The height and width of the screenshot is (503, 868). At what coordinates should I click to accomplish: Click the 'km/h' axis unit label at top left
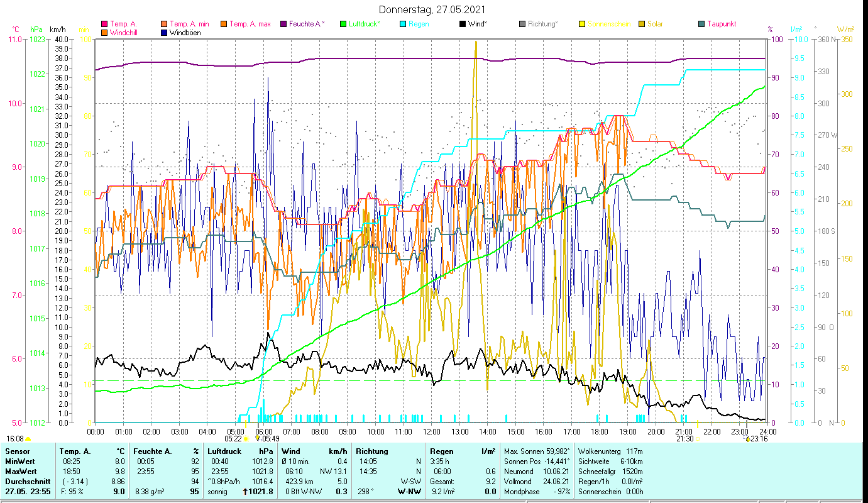(x=58, y=30)
